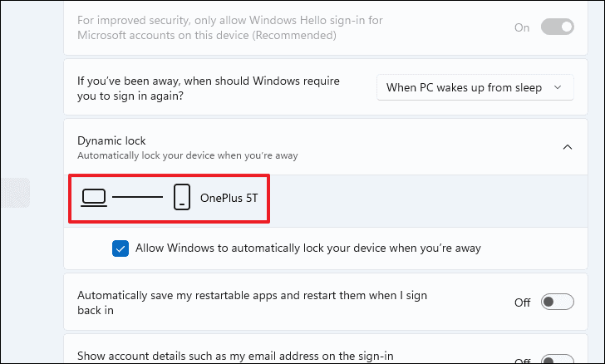605x364 pixels.
Task: Click the phone icon beside OnePlus 5T
Action: pyautogui.click(x=182, y=197)
